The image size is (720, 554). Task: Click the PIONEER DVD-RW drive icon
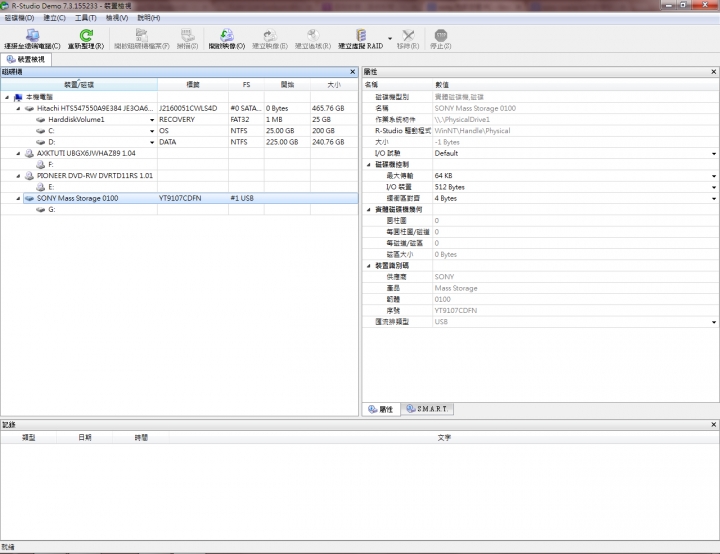coord(29,175)
